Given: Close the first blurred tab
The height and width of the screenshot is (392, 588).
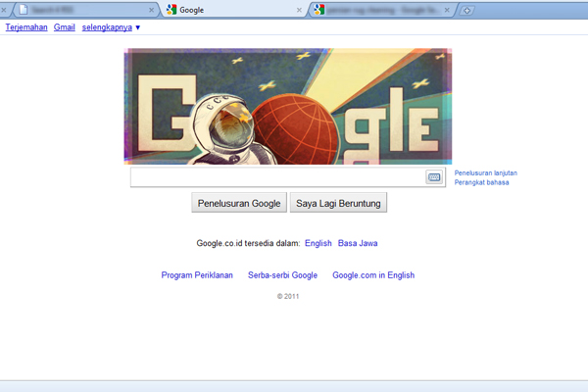Looking at the screenshot, I should (151, 10).
